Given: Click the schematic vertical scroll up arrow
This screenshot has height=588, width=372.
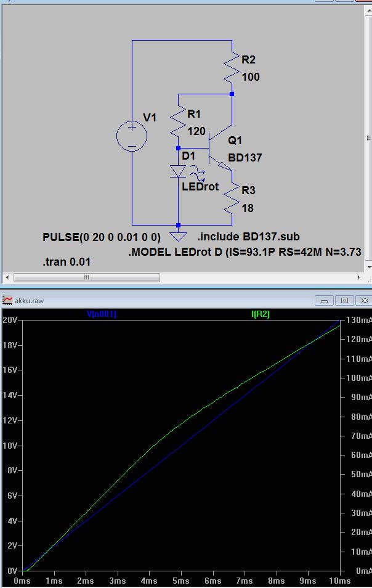Looking at the screenshot, I should click(368, 9).
